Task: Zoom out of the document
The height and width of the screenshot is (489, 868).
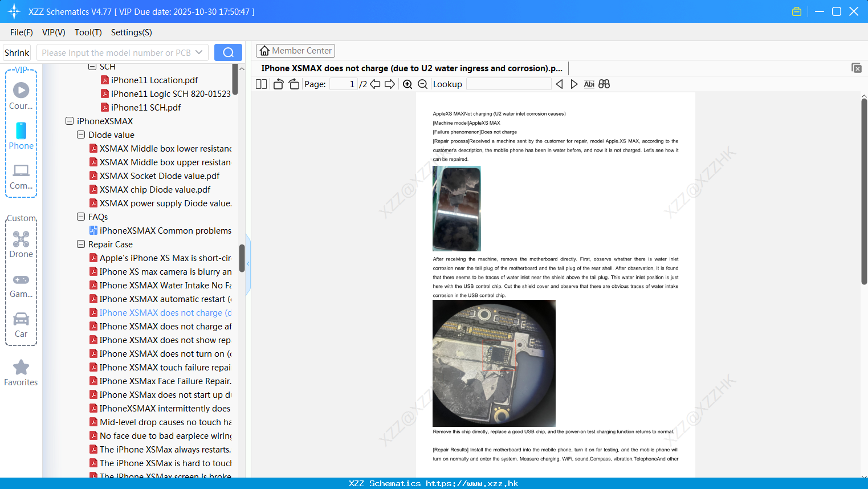Action: 423,84
